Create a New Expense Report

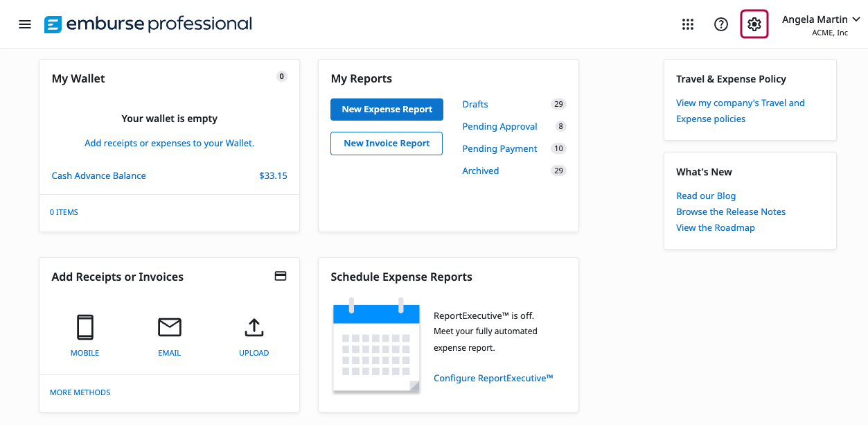pyautogui.click(x=387, y=110)
